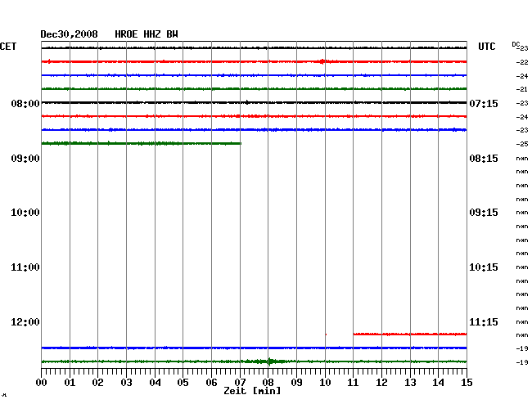
Task: Click the 12:00 CET time label
Action: click(x=25, y=322)
